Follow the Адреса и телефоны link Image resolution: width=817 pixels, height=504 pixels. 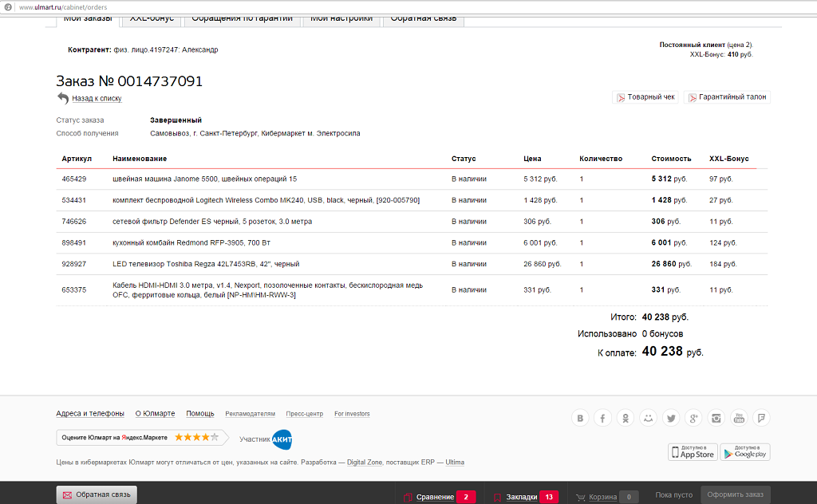(89, 414)
